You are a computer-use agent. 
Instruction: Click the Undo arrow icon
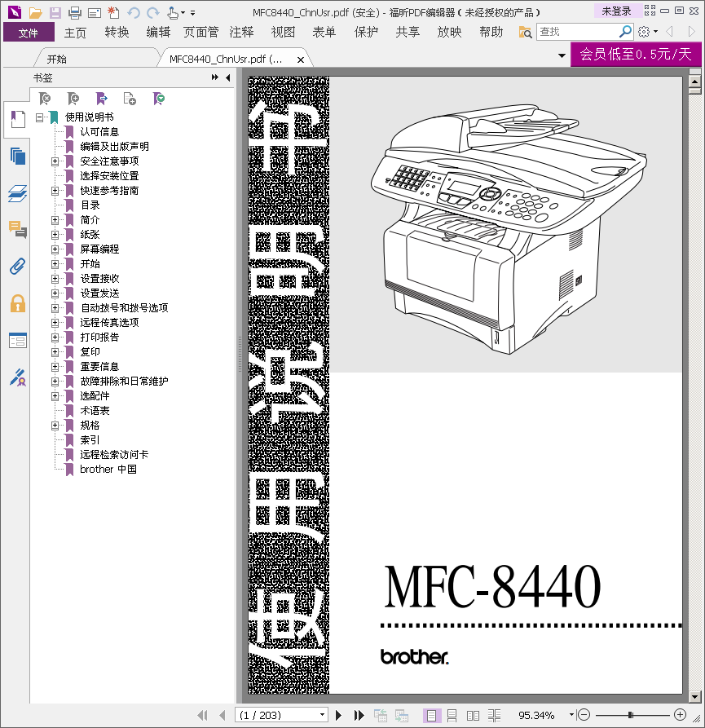133,13
